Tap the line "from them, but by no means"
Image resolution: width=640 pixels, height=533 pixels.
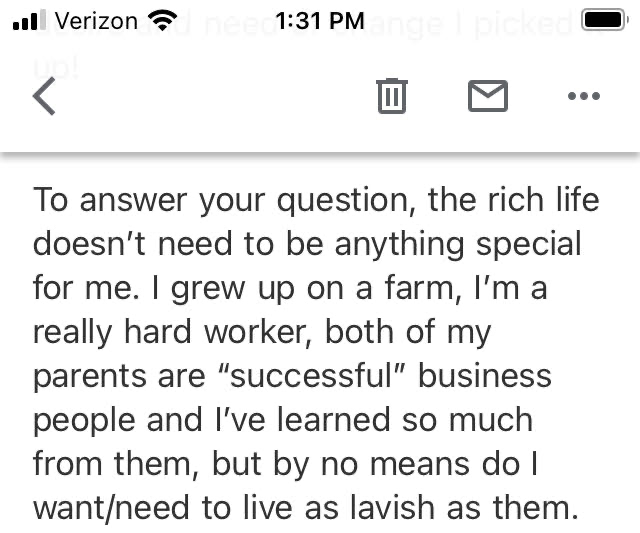[x=285, y=465]
